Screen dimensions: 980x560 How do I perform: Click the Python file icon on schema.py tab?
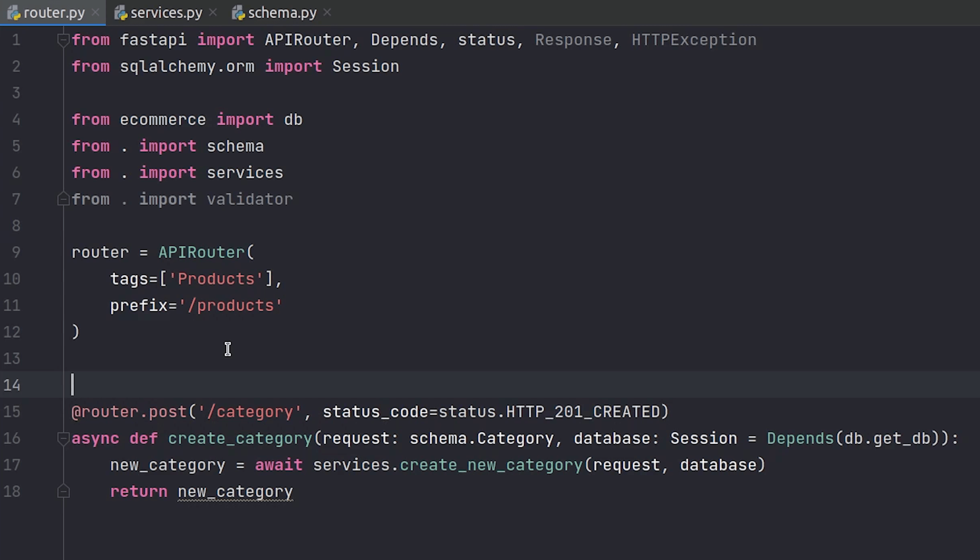238,13
